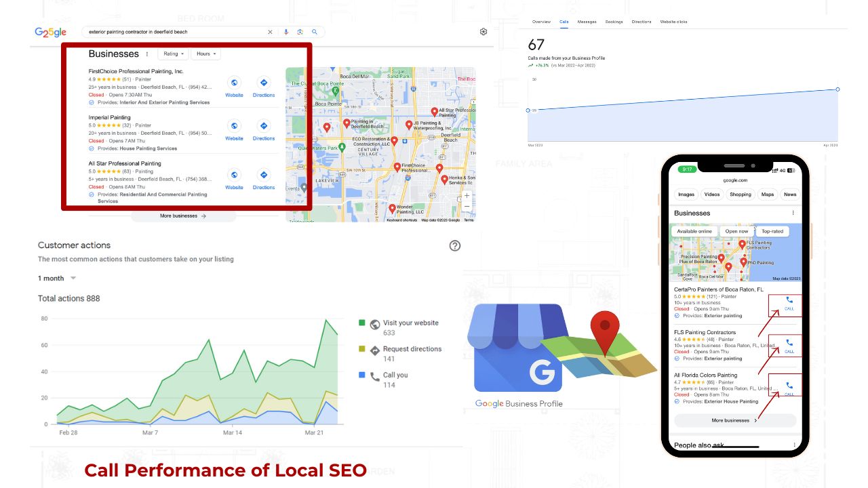Toggle the Top-rated filter chip
This screenshot has height=488, width=868.
772,231
